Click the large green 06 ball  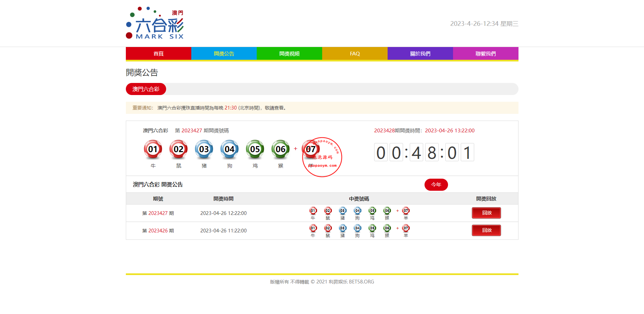281,149
